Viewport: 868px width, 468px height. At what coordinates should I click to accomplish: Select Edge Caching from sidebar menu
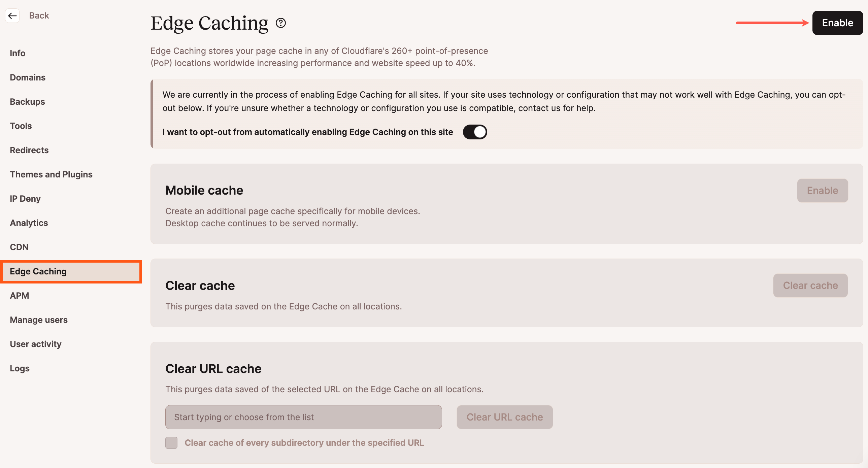39,271
